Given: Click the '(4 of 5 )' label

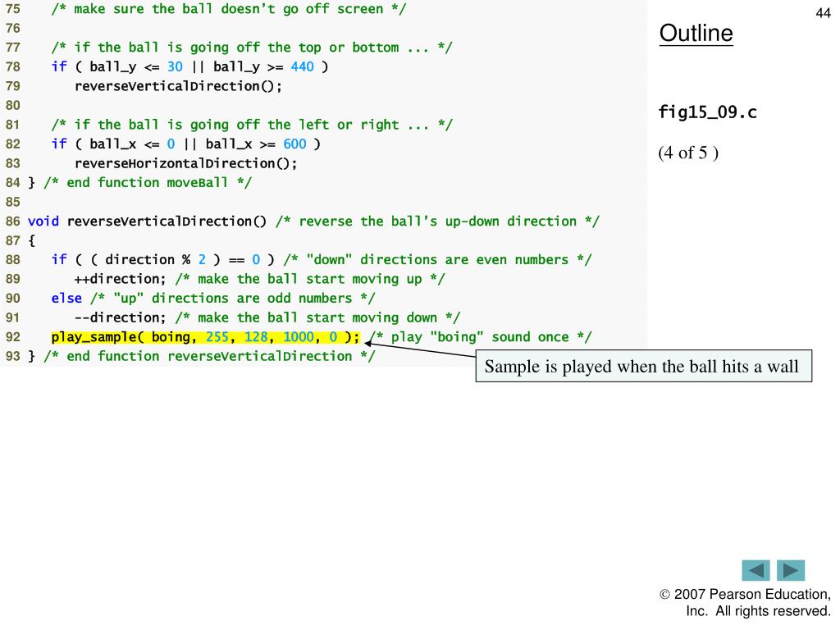Looking at the screenshot, I should (688, 153).
